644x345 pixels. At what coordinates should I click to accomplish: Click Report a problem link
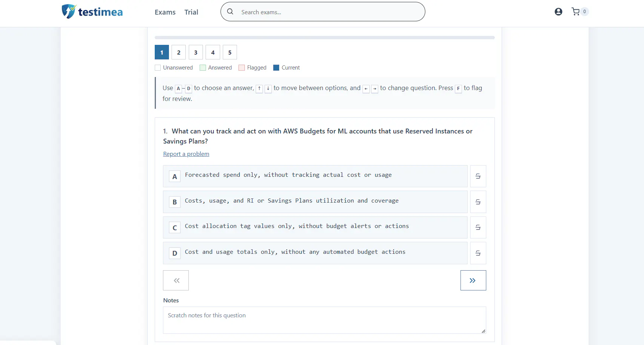(x=186, y=154)
